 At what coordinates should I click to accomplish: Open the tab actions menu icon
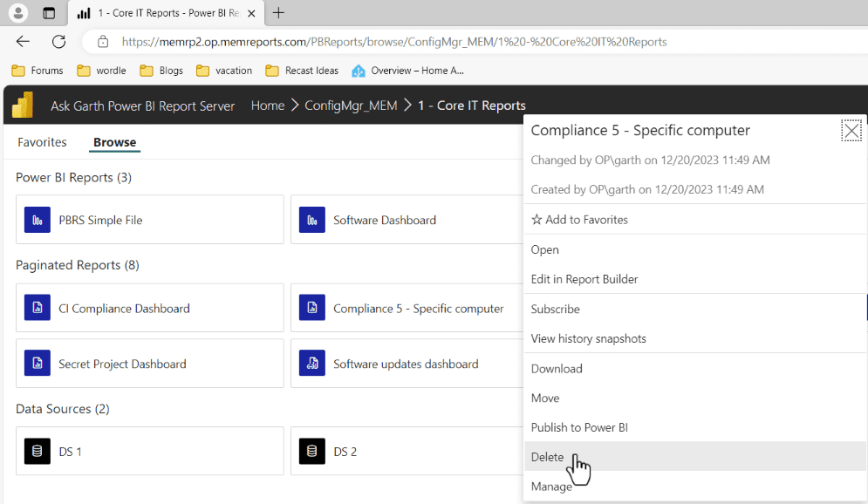point(49,13)
